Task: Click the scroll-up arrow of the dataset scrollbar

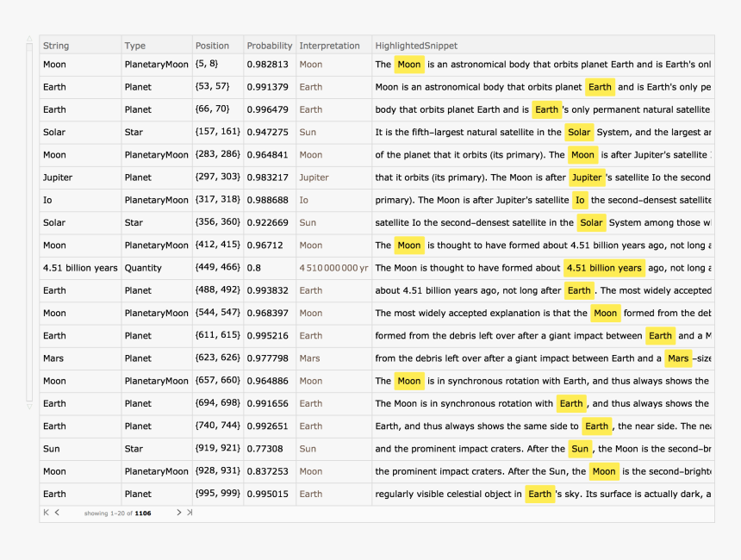Action: (x=29, y=39)
